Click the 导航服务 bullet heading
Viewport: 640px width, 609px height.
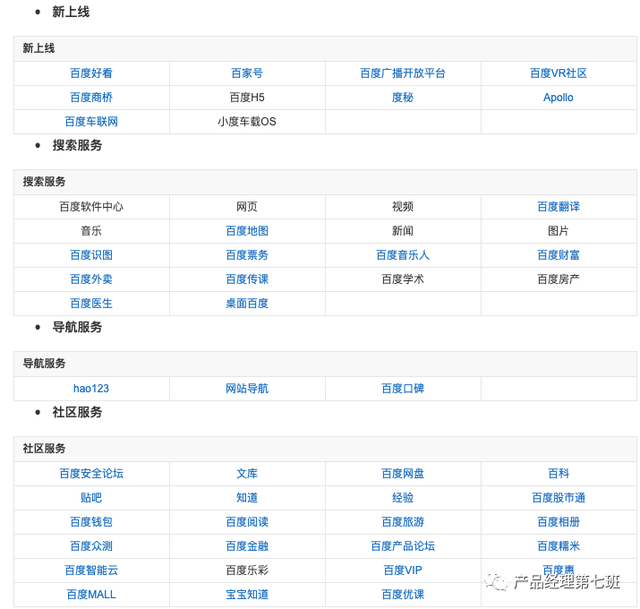(x=77, y=327)
